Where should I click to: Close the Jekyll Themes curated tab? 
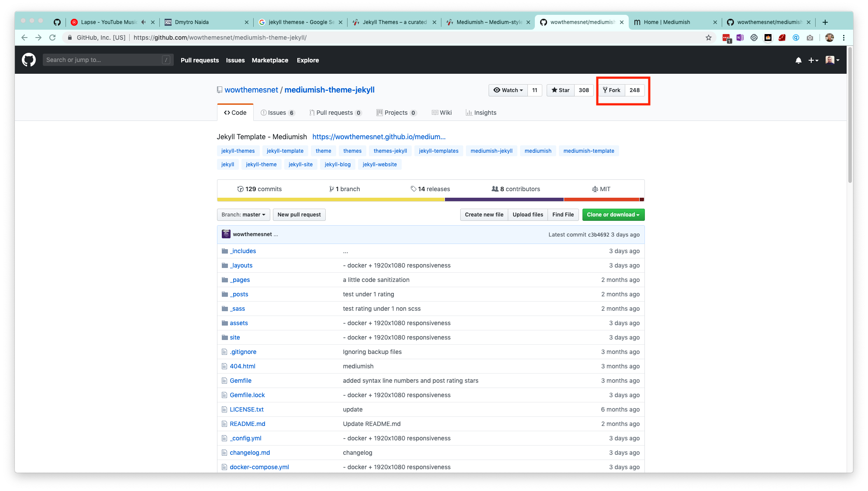pyautogui.click(x=434, y=22)
